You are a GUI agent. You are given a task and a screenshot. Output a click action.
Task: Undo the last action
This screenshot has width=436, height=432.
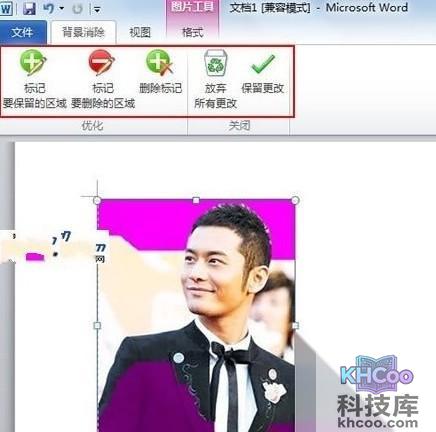coord(49,8)
